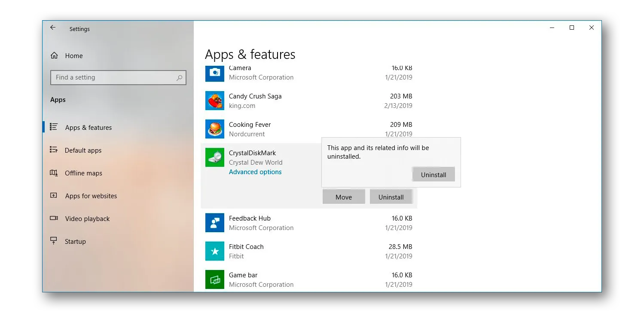This screenshot has height=313, width=644.
Task: Click the Move button for CrystalDiskMark
Action: pos(343,197)
